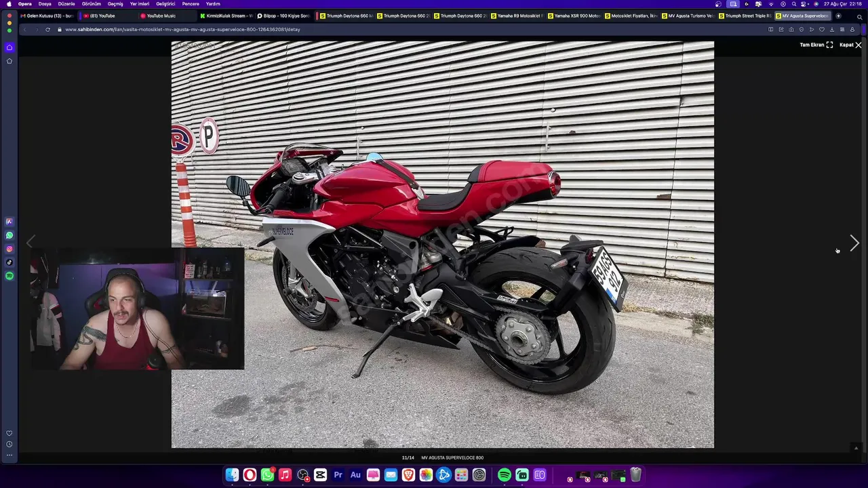868x488 pixels.
Task: Open Geçmiş menu
Action: coord(115,4)
